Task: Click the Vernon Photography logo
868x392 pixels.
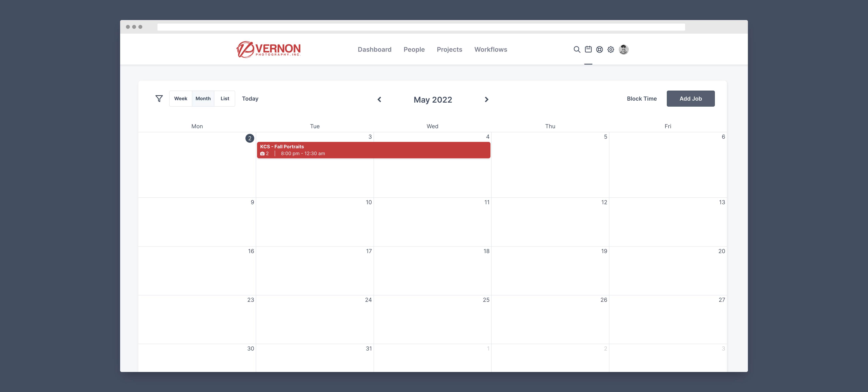Action: coord(269,50)
